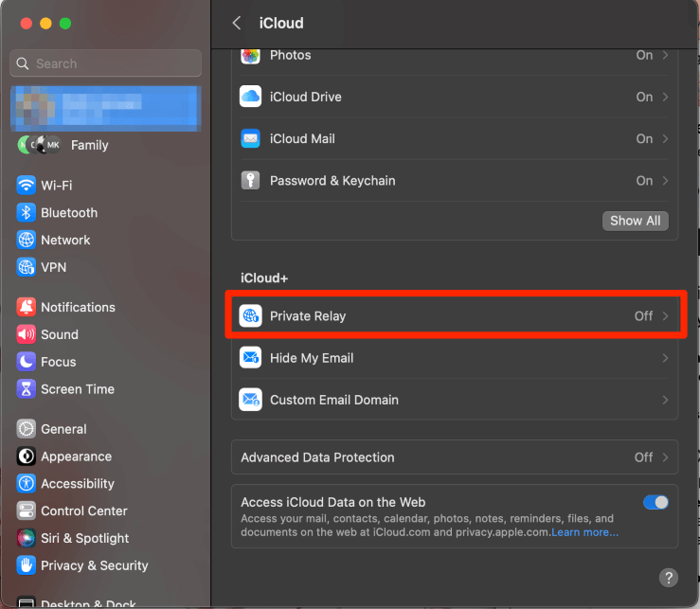700x609 pixels.
Task: Click the Notifications bell icon
Action: pyautogui.click(x=27, y=307)
